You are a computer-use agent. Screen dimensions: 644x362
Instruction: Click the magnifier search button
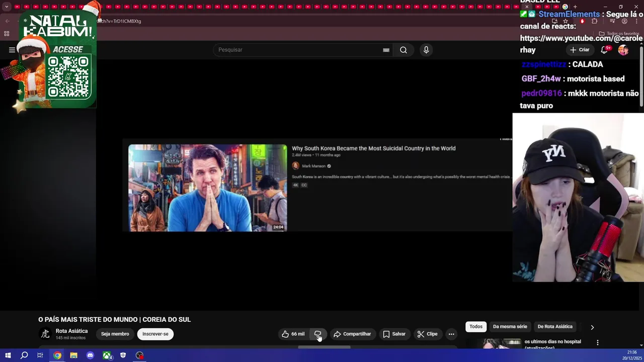point(404,50)
